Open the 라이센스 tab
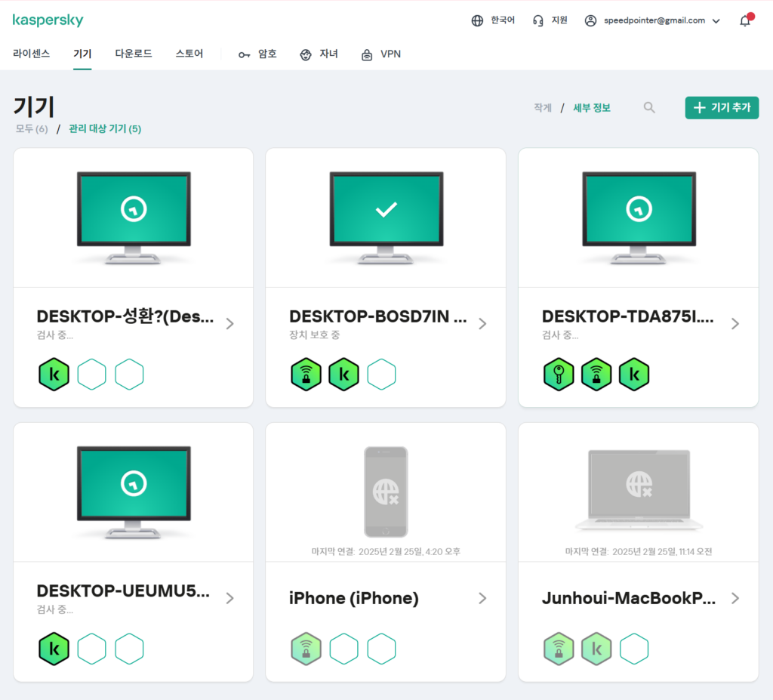This screenshot has height=700, width=773. click(32, 54)
